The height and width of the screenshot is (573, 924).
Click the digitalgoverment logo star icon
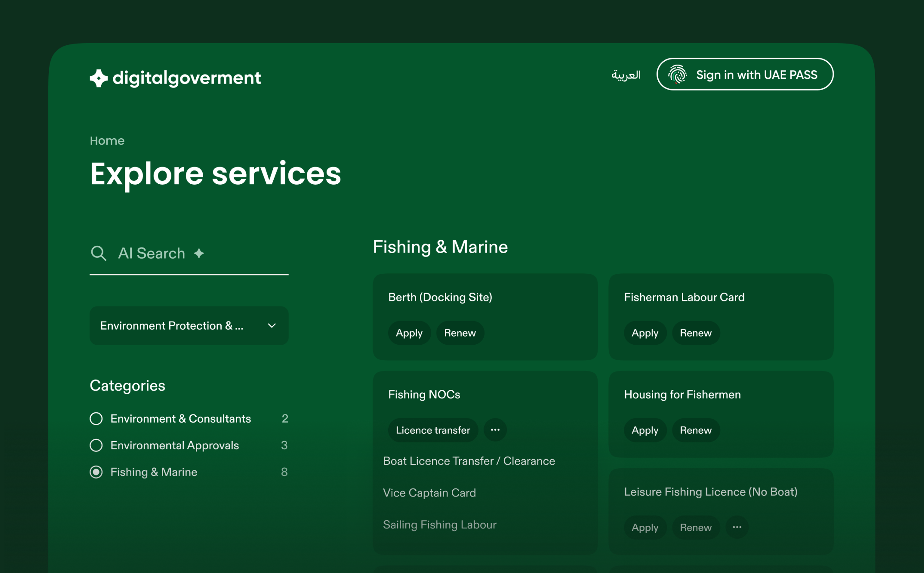[x=98, y=78]
